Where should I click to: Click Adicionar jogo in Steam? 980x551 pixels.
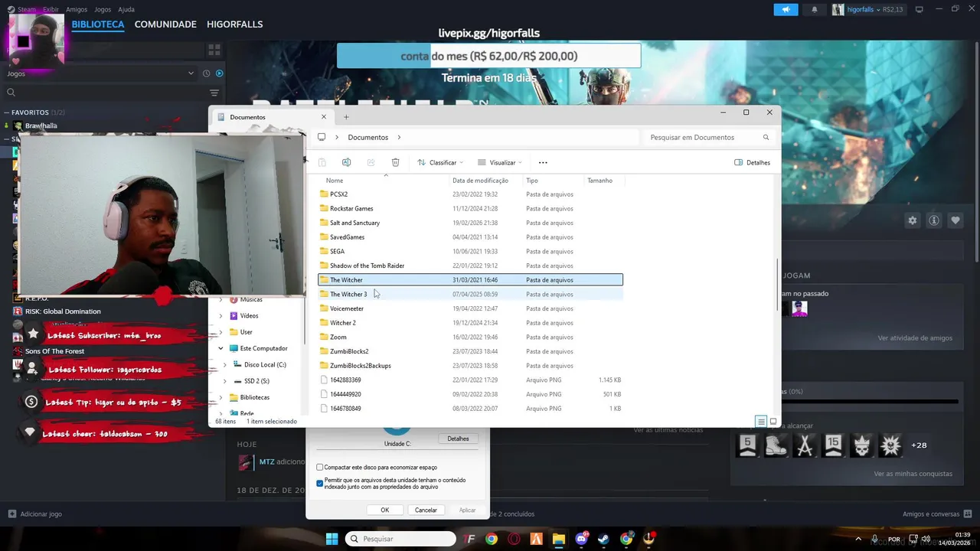[35, 514]
